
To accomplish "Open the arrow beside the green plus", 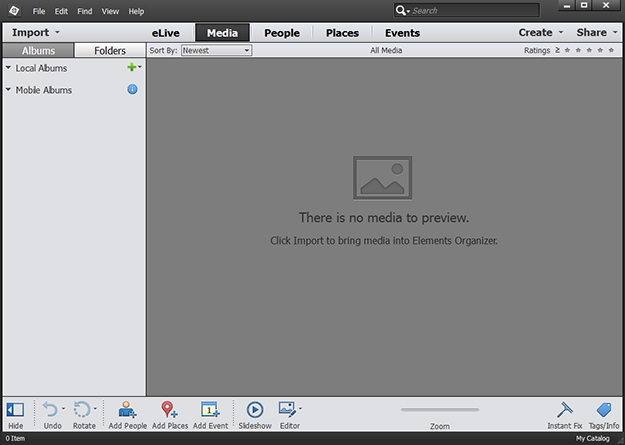I will pos(140,67).
